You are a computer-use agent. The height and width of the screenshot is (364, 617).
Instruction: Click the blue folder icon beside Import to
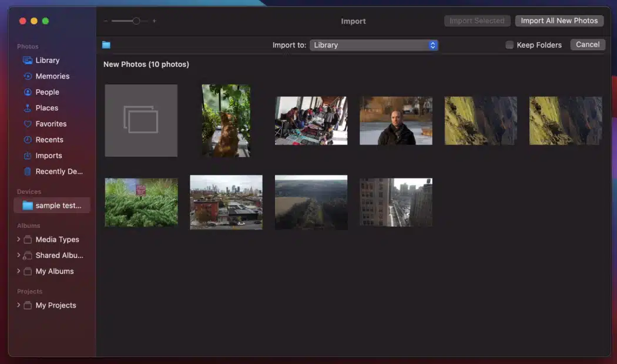106,45
